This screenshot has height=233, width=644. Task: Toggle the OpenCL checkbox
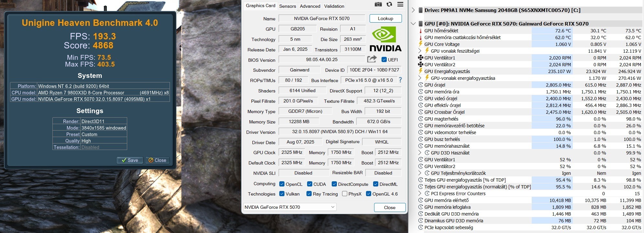tap(282, 184)
